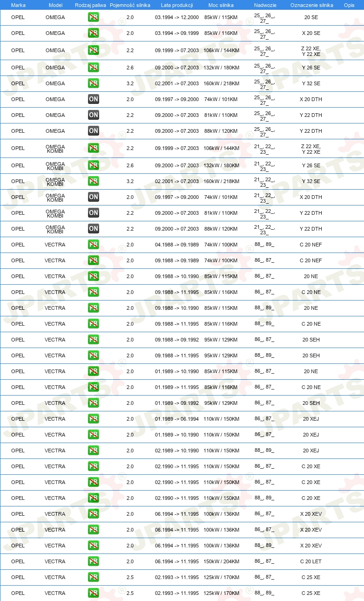Click the Oznaczenie silnika column header
The width and height of the screenshot is (364, 601).
pos(311,5)
